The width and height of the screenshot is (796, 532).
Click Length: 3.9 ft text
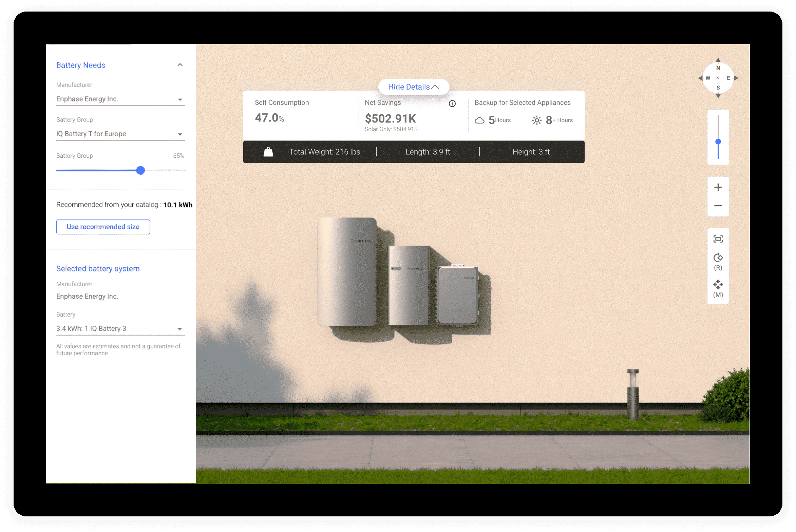coord(428,152)
